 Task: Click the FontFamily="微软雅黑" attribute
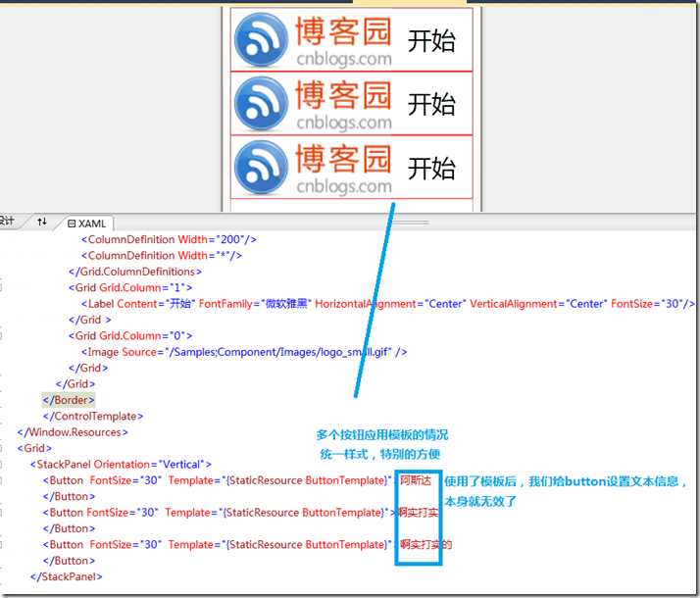pos(254,304)
